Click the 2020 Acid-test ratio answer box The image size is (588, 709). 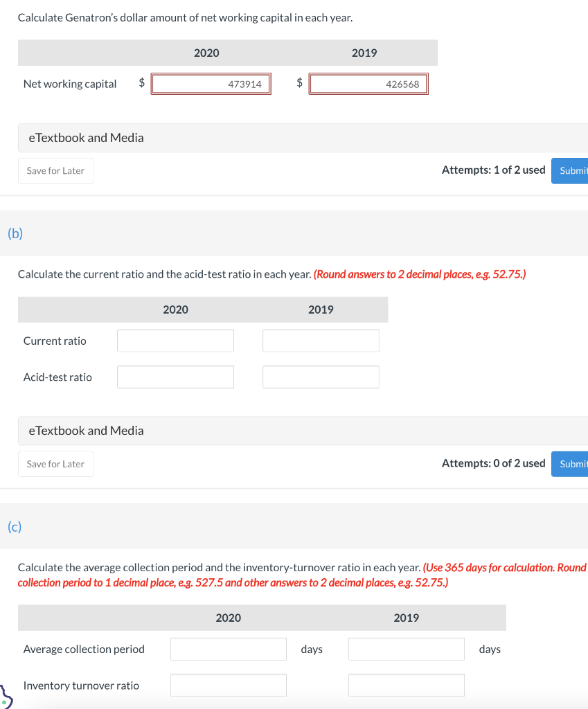(x=175, y=377)
